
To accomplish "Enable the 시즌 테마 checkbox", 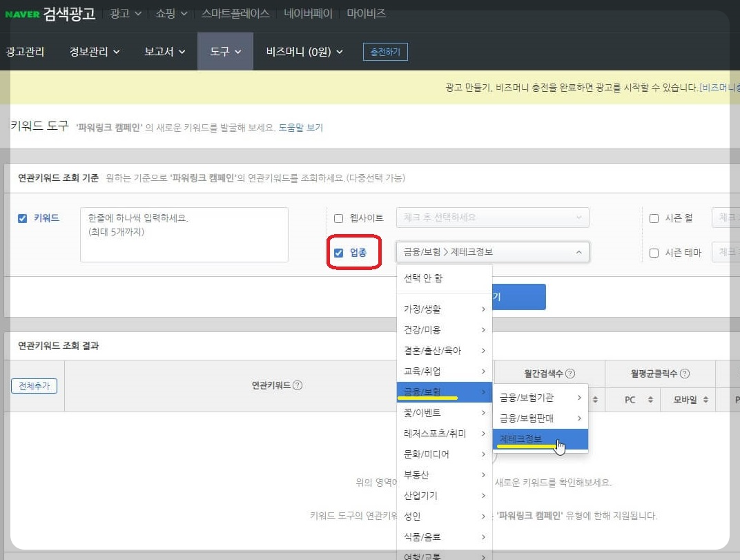I will 654,253.
